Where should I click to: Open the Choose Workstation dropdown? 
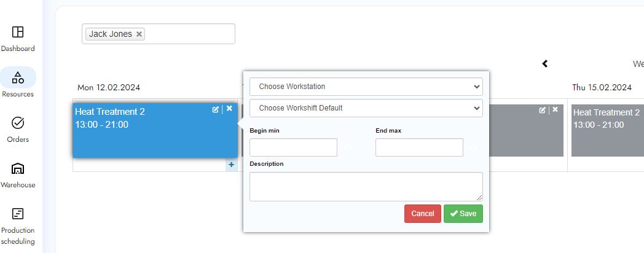point(366,87)
